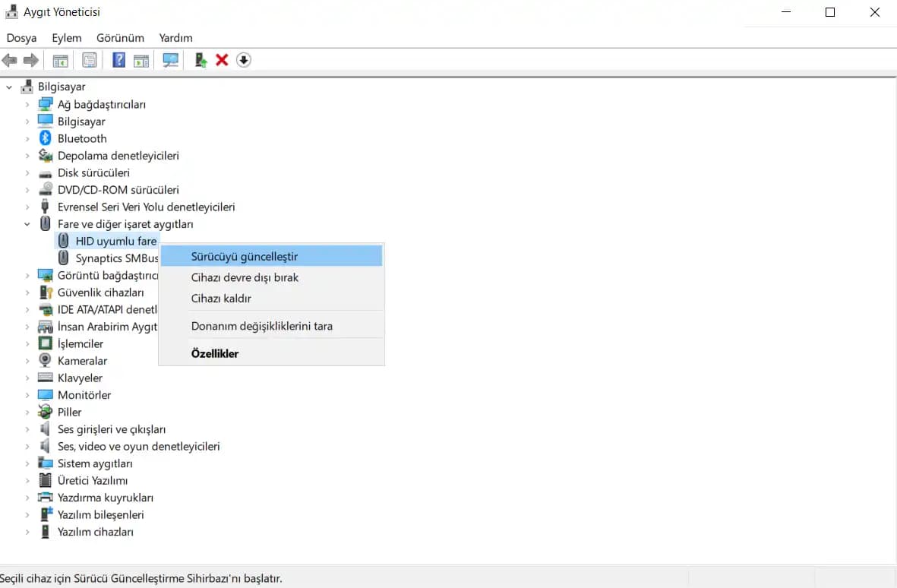Click the back arrow toolbar icon
Image resolution: width=897 pixels, height=588 pixels.
click(10, 60)
